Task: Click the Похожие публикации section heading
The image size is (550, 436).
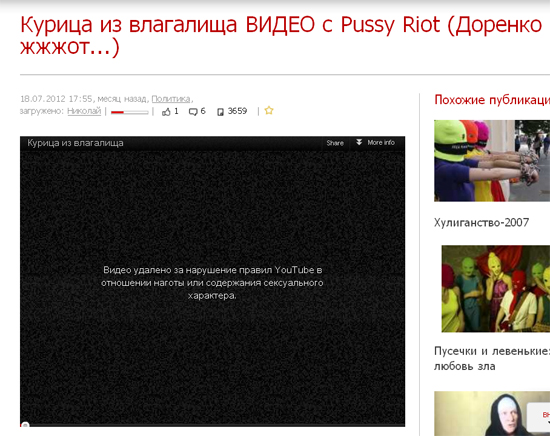Action: click(492, 100)
